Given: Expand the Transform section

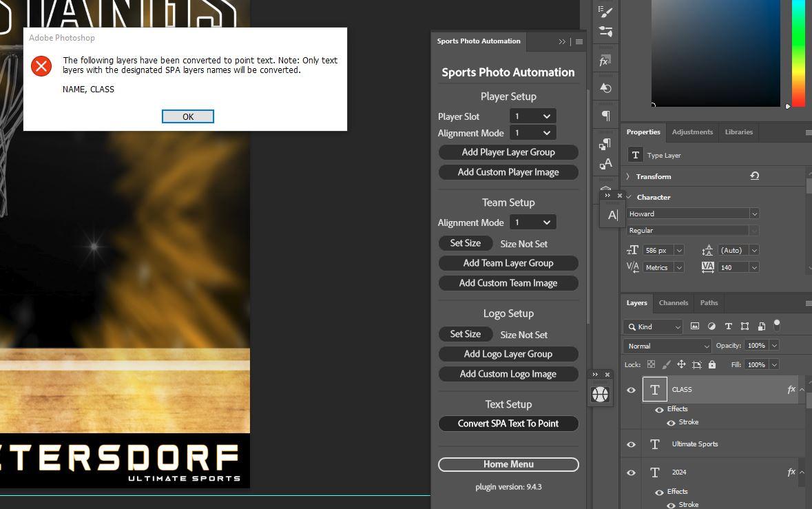Looking at the screenshot, I should coord(628,176).
